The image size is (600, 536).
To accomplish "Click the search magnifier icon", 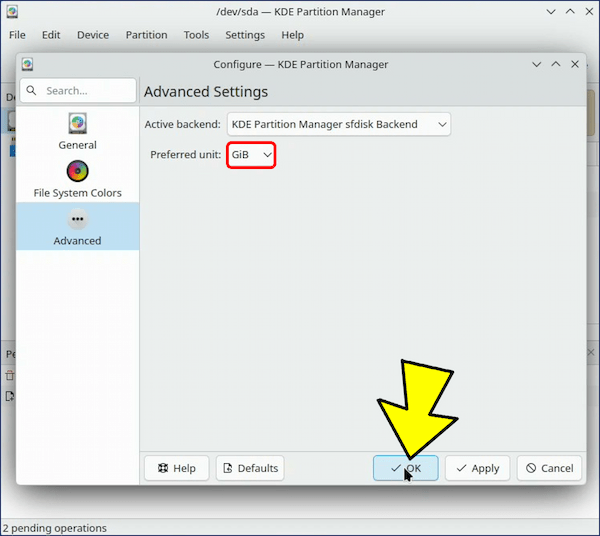I will [x=31, y=90].
